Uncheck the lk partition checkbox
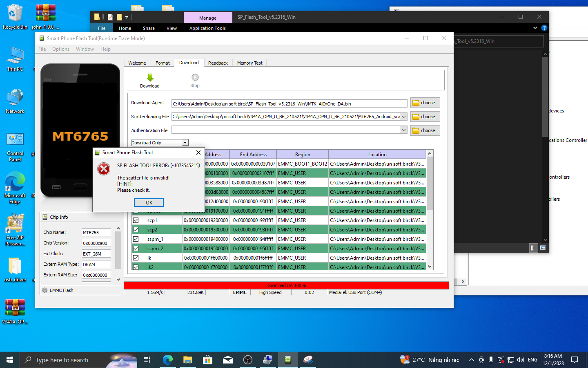 click(x=136, y=258)
